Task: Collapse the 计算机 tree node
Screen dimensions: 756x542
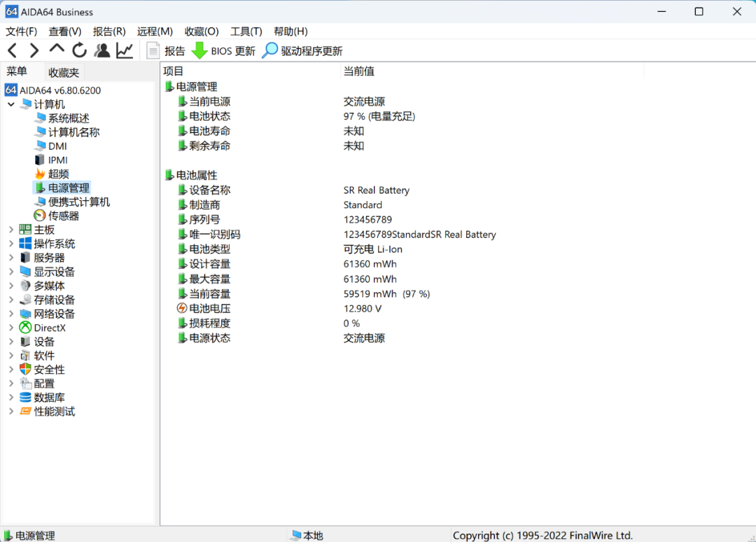Action: pos(11,104)
